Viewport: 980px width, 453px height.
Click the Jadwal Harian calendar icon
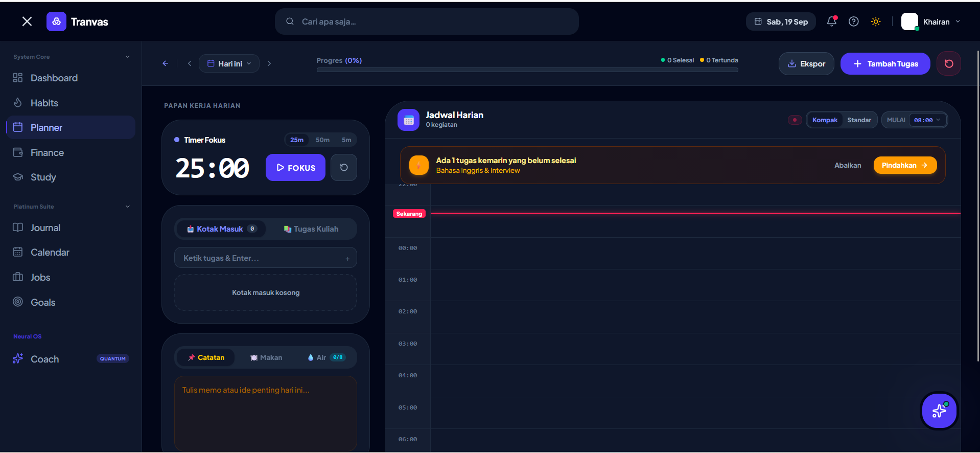pyautogui.click(x=408, y=120)
